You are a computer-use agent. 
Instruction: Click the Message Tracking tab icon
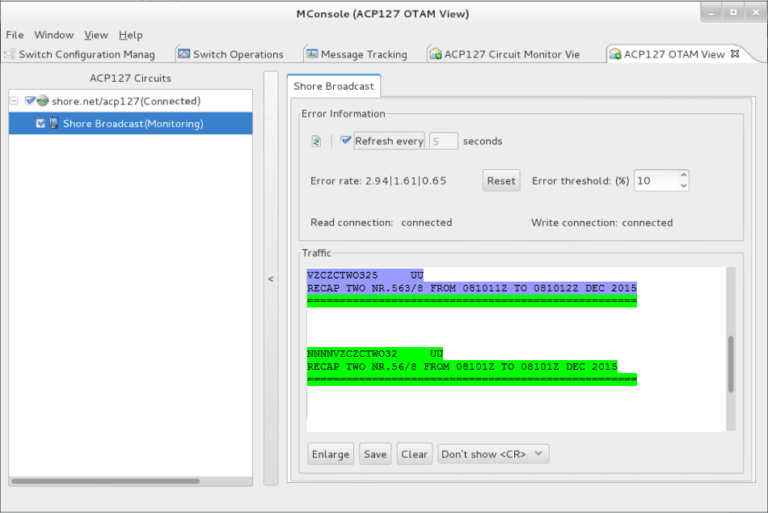pos(312,54)
